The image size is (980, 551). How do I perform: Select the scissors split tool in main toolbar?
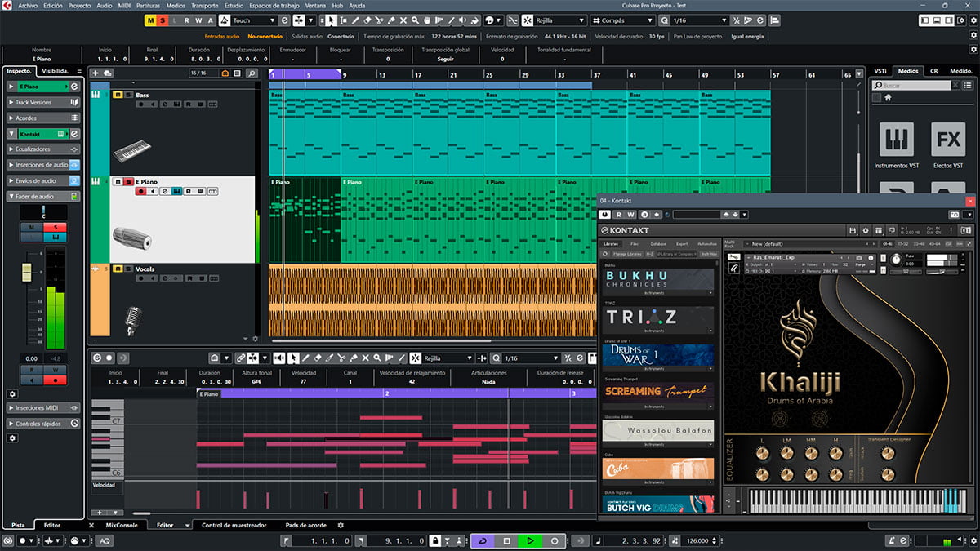[380, 20]
